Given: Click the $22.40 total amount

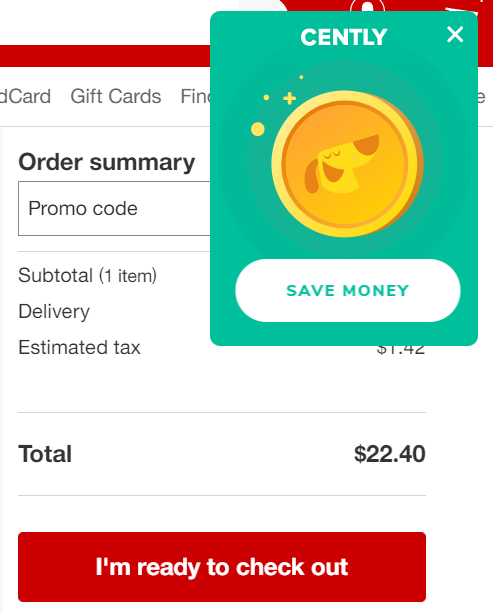Looking at the screenshot, I should point(389,454).
